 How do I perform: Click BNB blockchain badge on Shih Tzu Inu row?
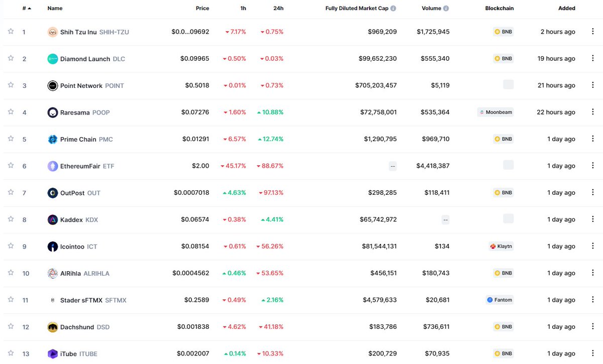click(504, 32)
